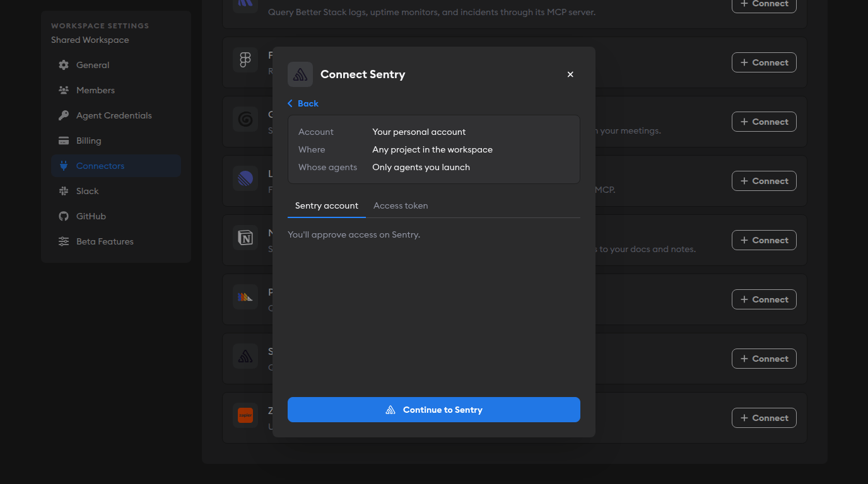This screenshot has height=484, width=868.
Task: Click the Figma connector logo
Action: (x=245, y=60)
